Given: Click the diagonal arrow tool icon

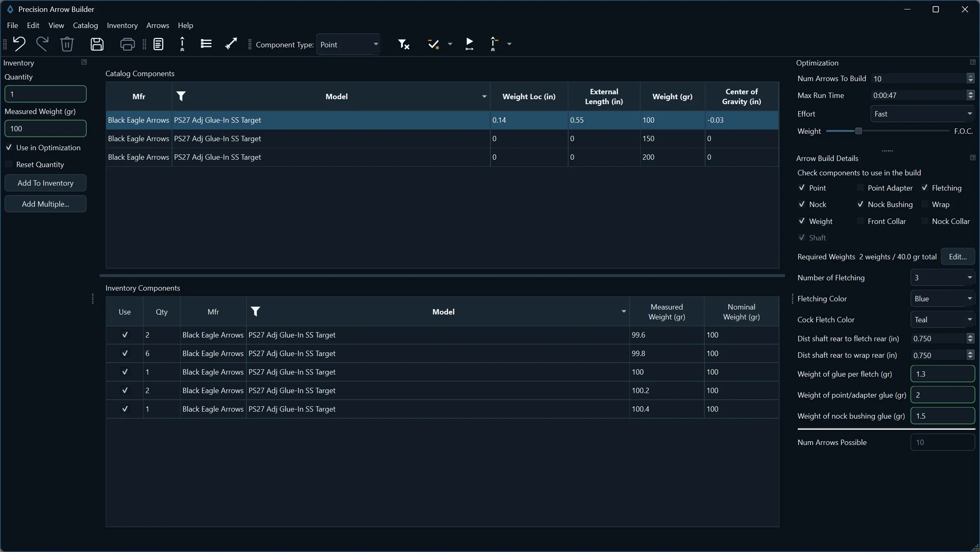Looking at the screenshot, I should (x=231, y=43).
